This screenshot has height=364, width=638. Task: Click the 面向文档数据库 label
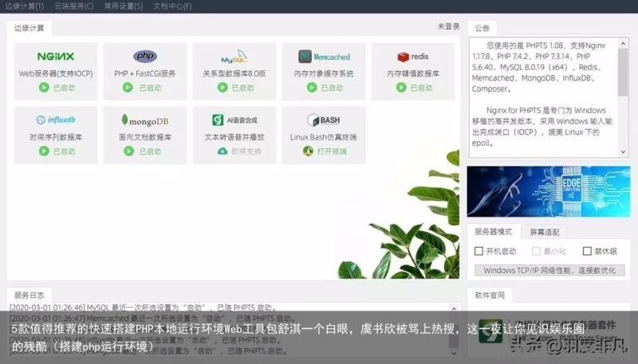pos(145,137)
